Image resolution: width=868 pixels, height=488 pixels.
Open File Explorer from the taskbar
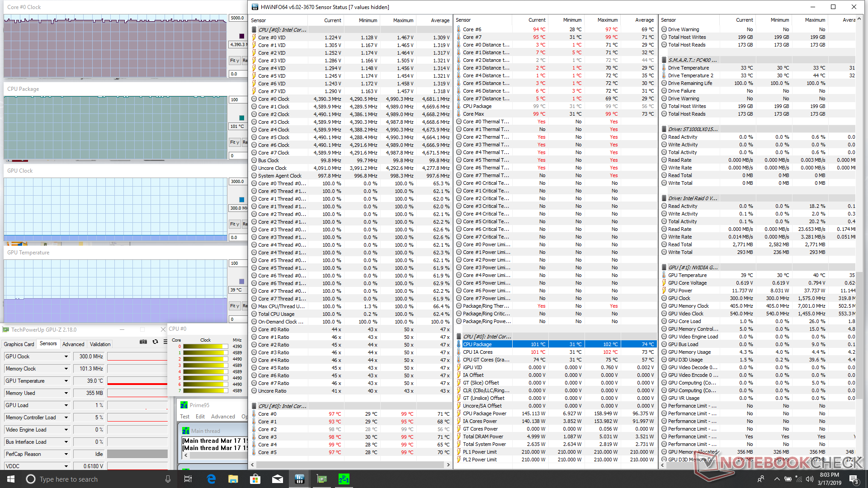click(x=233, y=479)
